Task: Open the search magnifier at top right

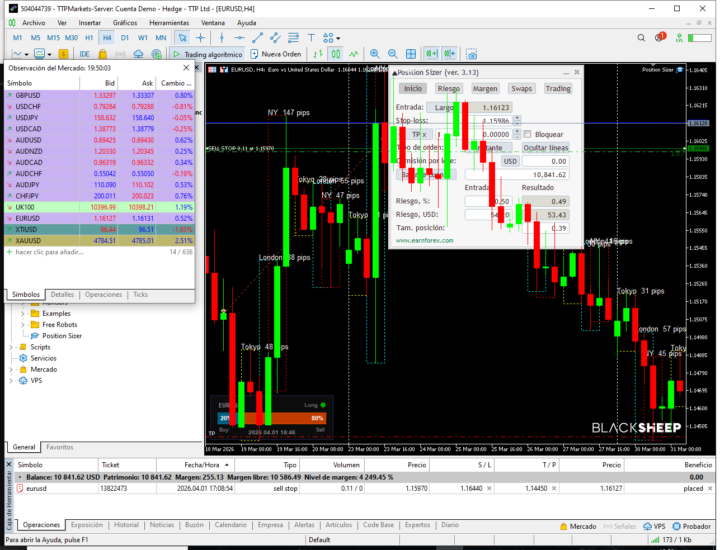Action: click(x=641, y=38)
